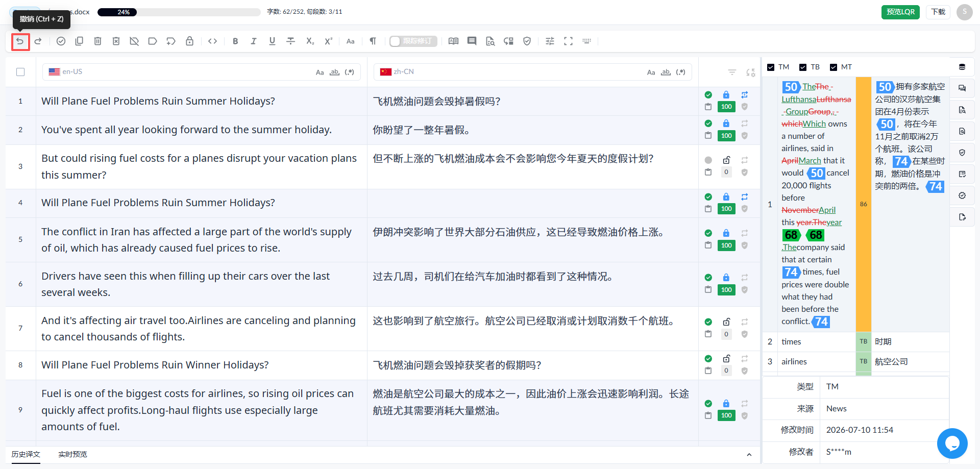Show hidden paragraph marks with the pilcrow icon
Viewport: 980px width, 469px height.
pos(373,41)
